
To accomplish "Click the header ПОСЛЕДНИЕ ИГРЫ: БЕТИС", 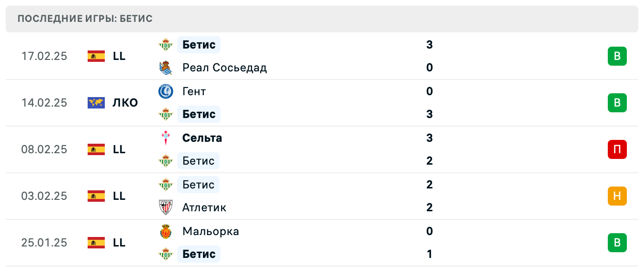I will [x=85, y=19].
